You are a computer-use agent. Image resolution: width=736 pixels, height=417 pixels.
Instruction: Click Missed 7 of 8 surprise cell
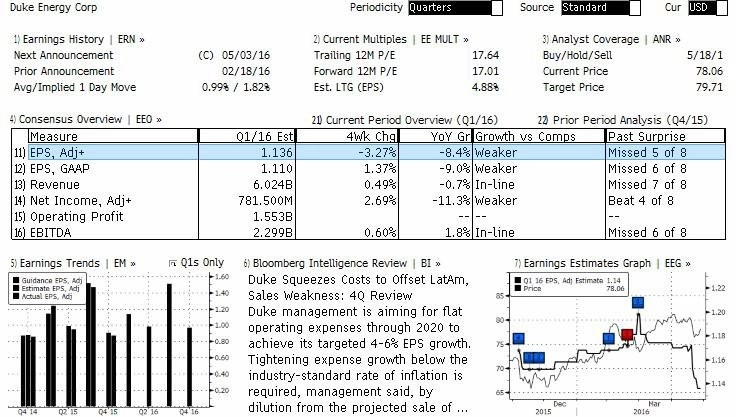647,185
